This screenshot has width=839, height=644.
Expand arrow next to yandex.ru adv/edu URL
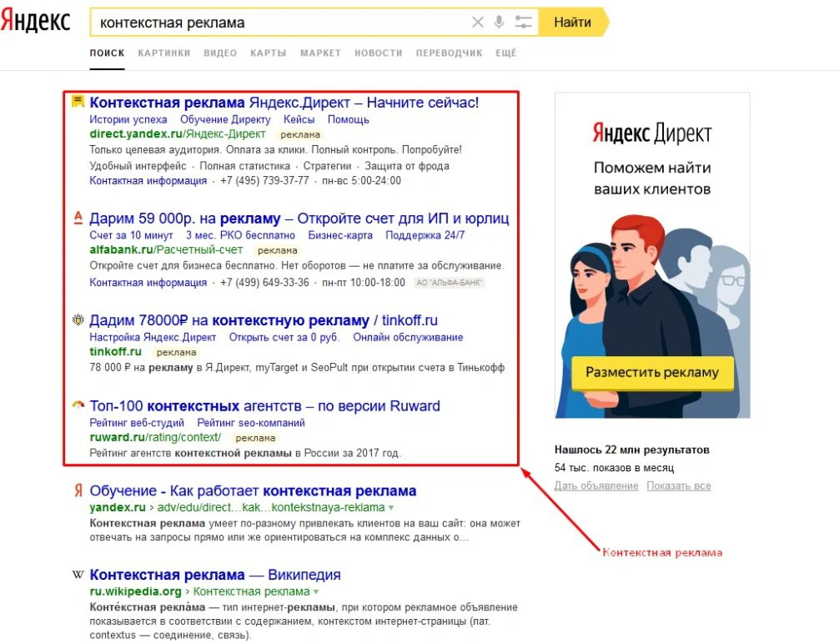tap(391, 507)
